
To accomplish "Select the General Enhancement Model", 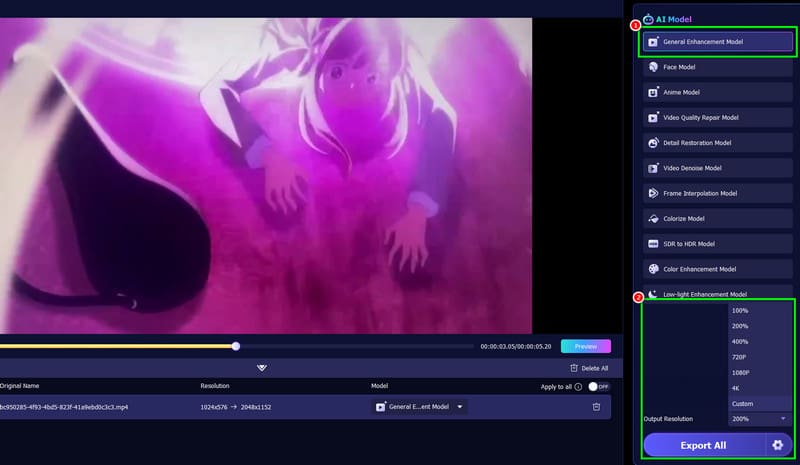I will [x=717, y=42].
